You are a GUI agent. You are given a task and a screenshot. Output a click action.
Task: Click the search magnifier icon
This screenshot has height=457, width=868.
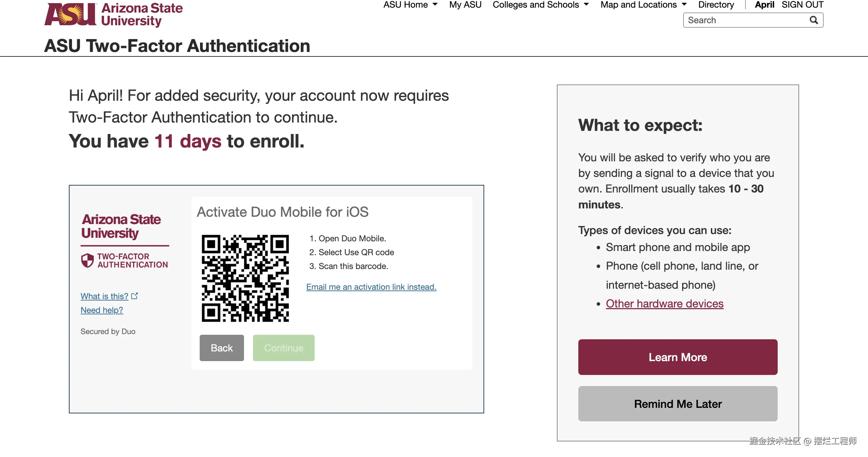click(x=814, y=20)
